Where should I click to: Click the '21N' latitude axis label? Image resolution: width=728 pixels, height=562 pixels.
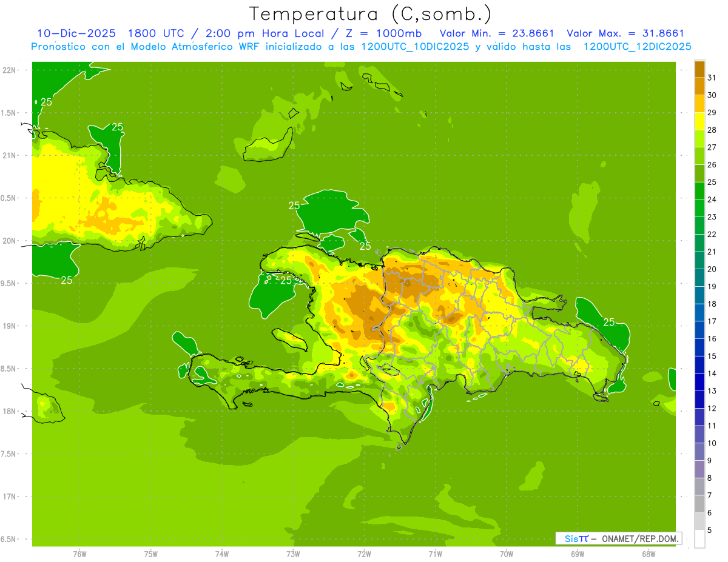(10, 155)
